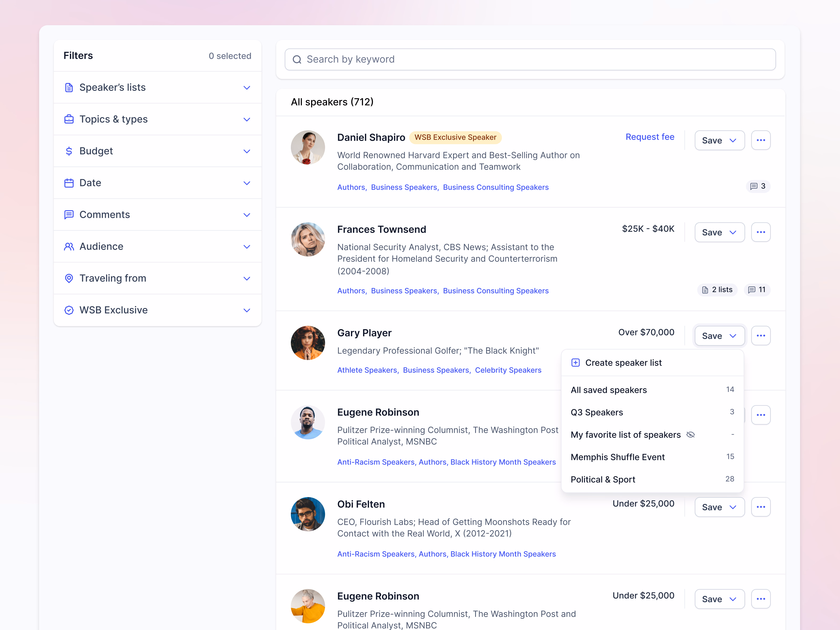Choose Create speaker list option
The height and width of the screenshot is (630, 840).
point(652,363)
